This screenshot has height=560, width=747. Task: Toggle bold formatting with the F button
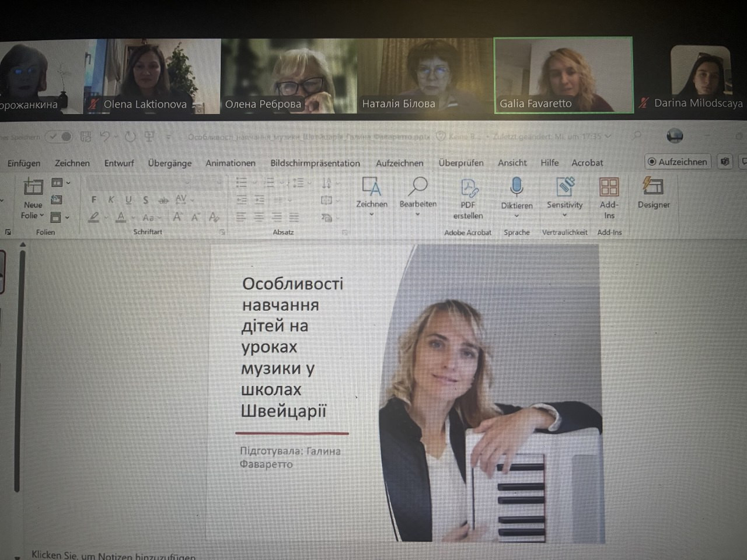click(x=94, y=199)
